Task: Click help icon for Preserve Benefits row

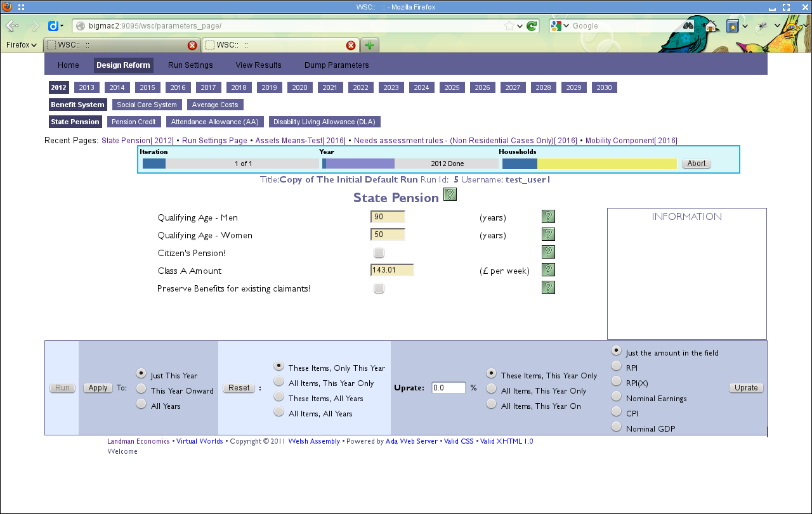Action: pyautogui.click(x=548, y=288)
